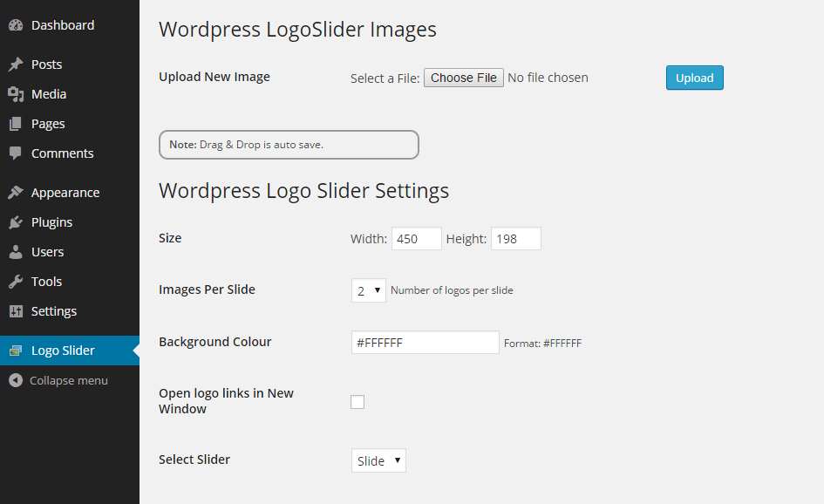Click the 'No file chosen' text

coord(548,78)
